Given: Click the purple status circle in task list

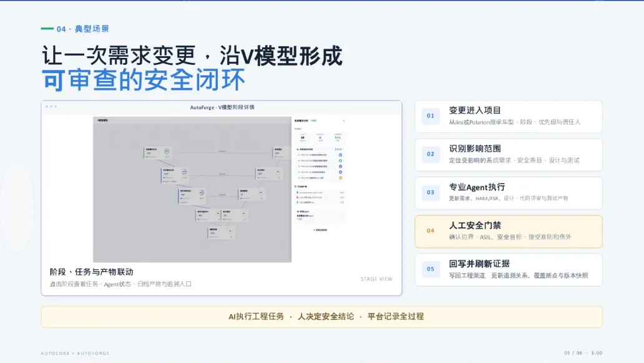Looking at the screenshot, I should [341, 167].
